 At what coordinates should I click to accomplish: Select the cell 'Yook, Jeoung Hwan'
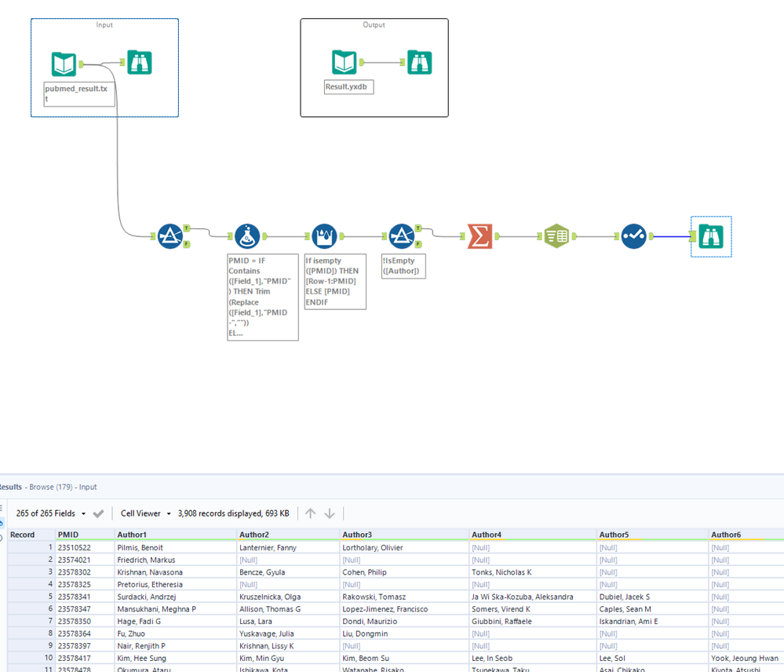click(746, 658)
